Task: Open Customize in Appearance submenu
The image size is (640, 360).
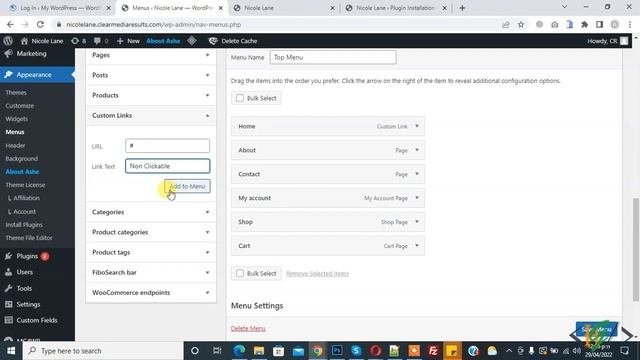Action: [x=20, y=106]
